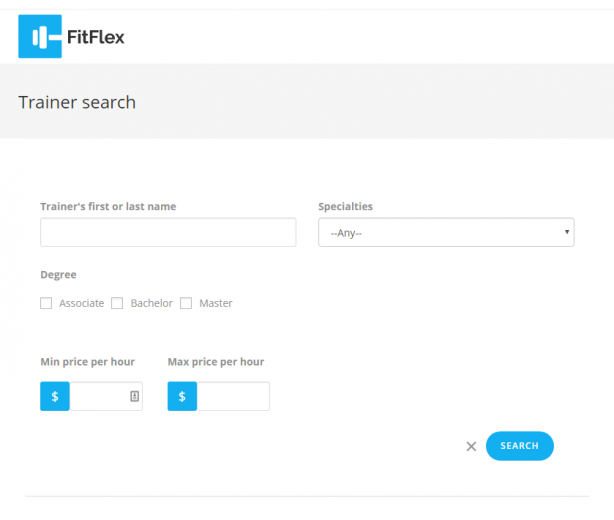
Task: Click the dollar icon beside Max price
Action: click(182, 396)
